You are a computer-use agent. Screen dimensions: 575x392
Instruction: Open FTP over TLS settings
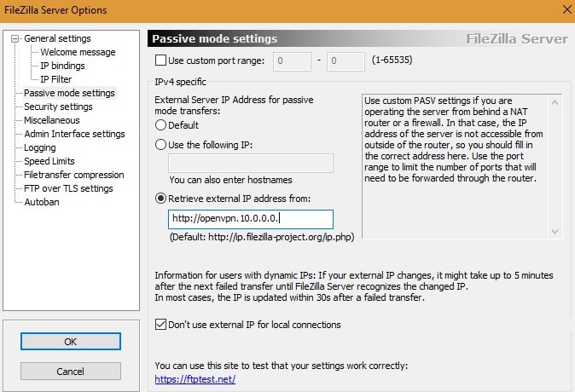point(68,188)
